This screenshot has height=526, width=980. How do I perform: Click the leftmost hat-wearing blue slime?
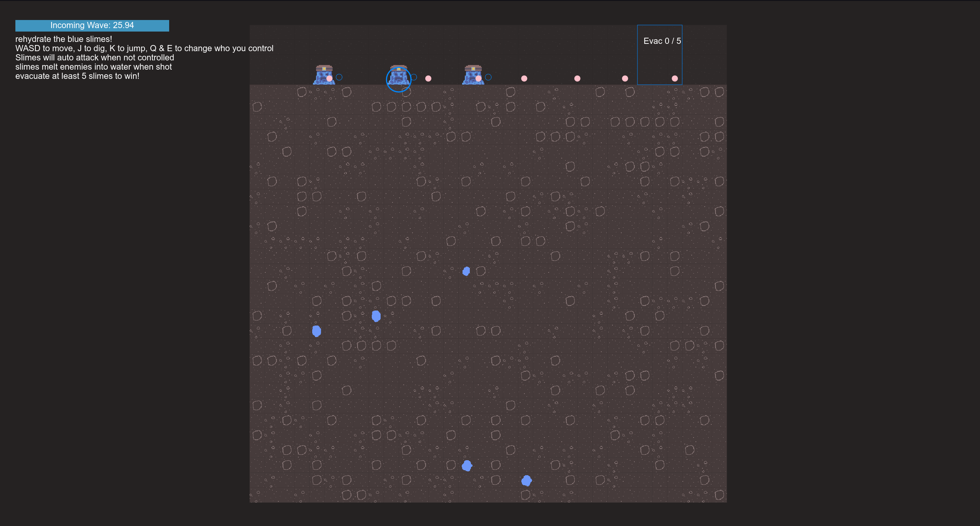(324, 75)
